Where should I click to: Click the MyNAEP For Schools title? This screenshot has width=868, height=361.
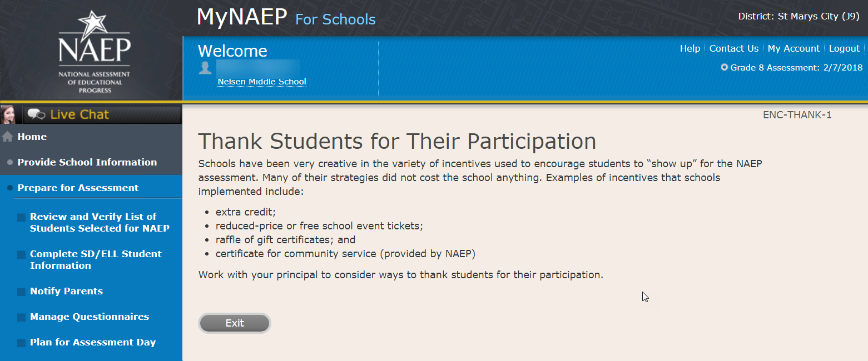(x=286, y=18)
